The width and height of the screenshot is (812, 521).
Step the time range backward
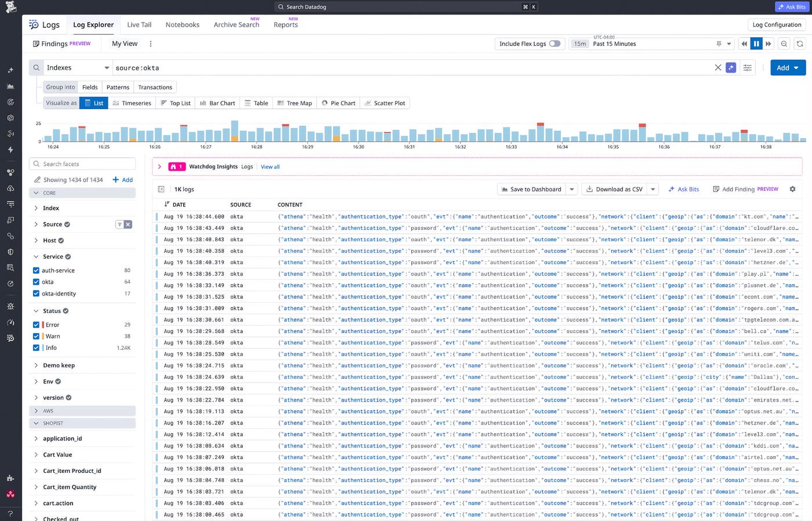(744, 44)
